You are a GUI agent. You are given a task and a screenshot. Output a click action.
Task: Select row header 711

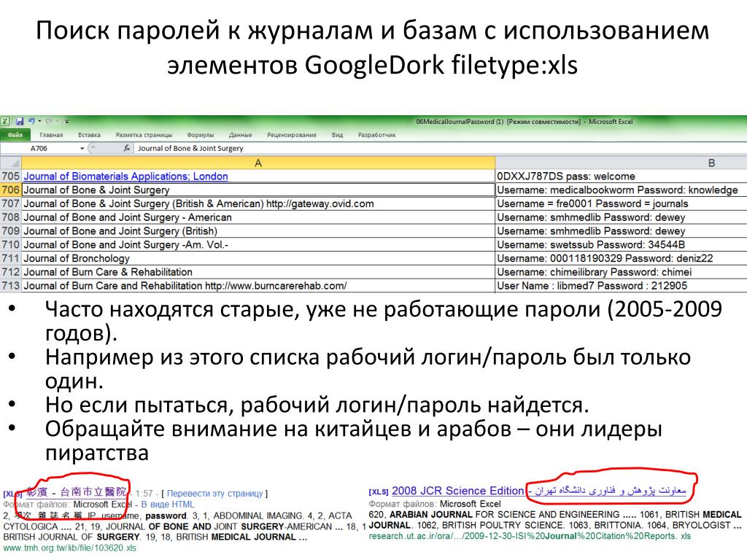10,259
